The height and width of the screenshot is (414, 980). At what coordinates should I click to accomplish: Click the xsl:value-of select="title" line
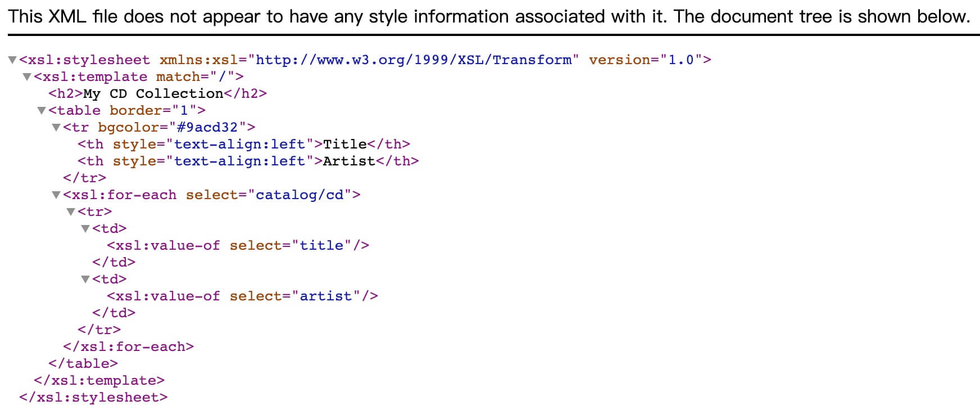click(238, 246)
